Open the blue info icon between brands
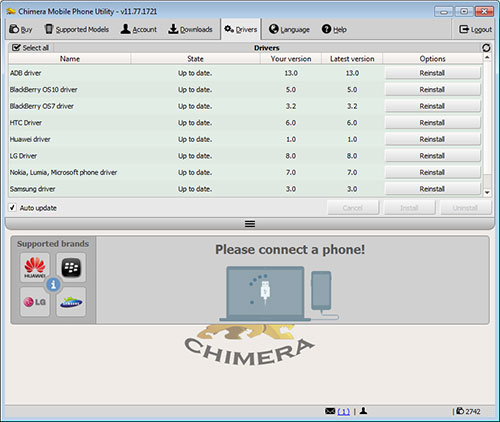This screenshot has width=500, height=422. coord(53,285)
